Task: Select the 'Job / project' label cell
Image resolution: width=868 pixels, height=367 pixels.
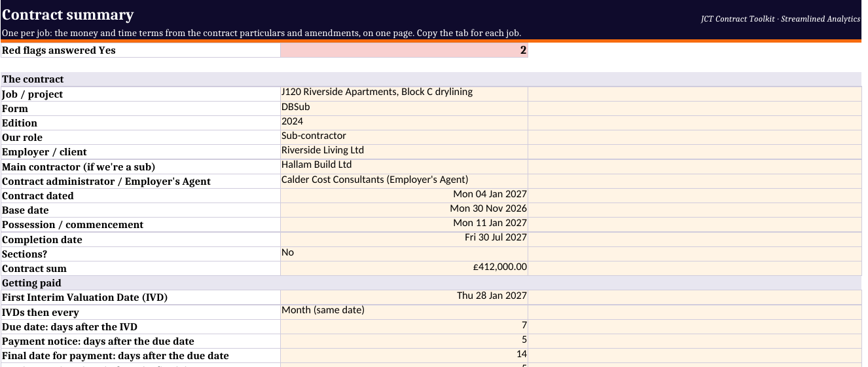Action: click(x=141, y=94)
